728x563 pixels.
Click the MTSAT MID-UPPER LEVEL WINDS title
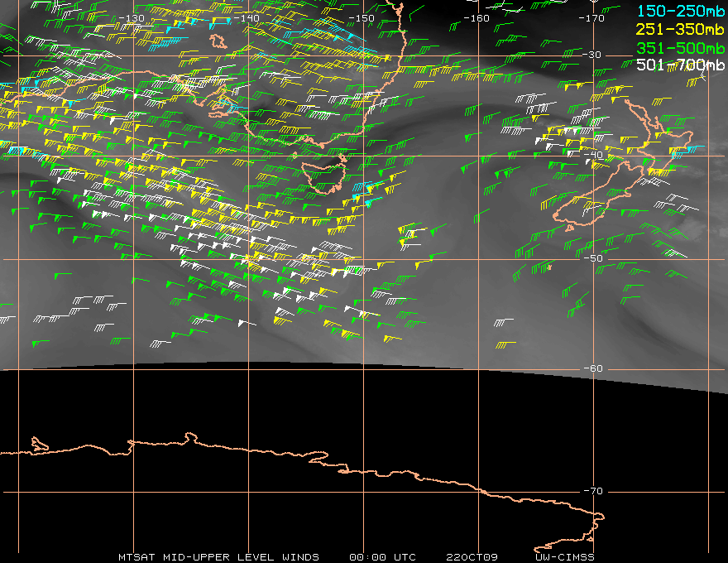pyautogui.click(x=218, y=557)
